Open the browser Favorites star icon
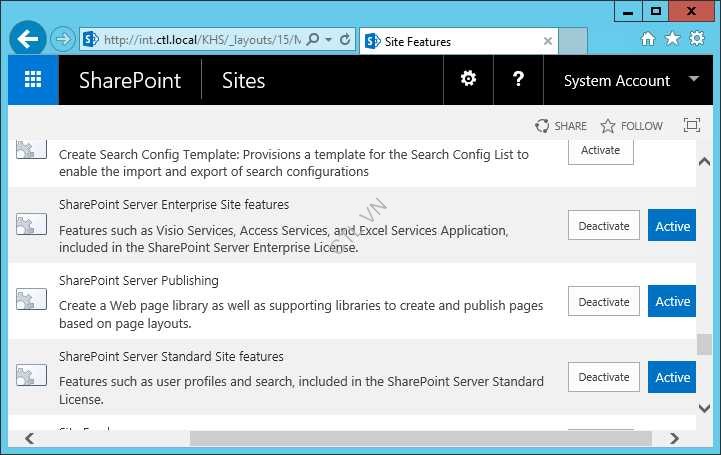Screen dimensions: 721x455 coord(672,40)
